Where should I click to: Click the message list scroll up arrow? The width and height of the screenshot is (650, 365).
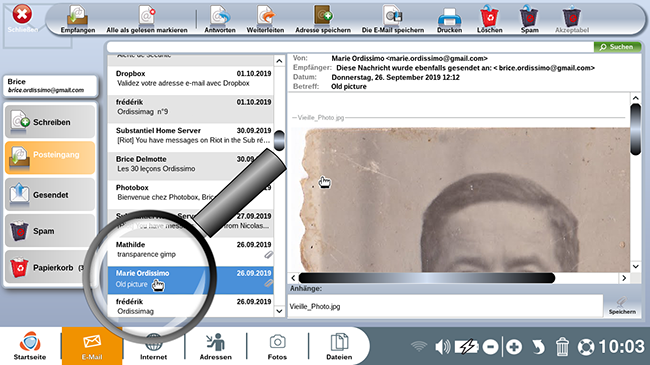[279, 61]
